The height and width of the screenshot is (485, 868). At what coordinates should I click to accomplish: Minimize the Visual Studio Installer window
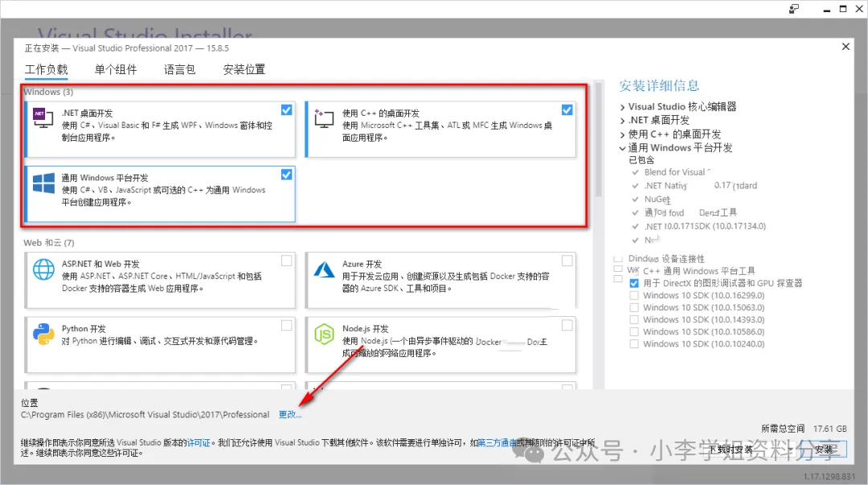(x=826, y=10)
